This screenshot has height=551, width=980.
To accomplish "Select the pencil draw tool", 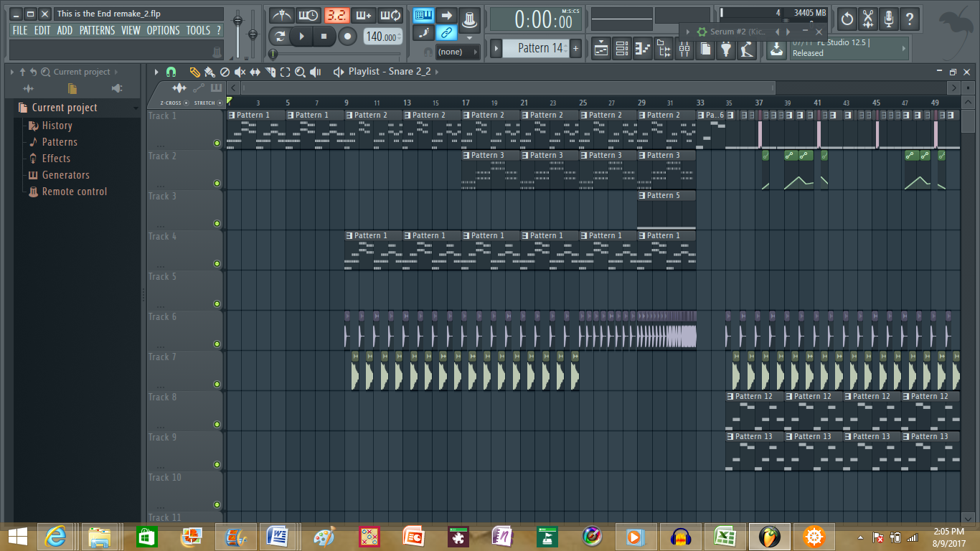I will coord(194,72).
